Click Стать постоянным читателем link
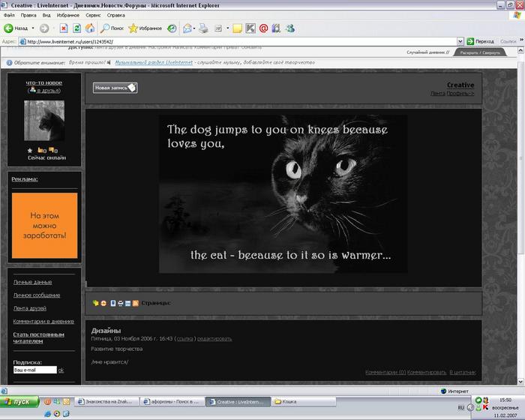 [38, 337]
